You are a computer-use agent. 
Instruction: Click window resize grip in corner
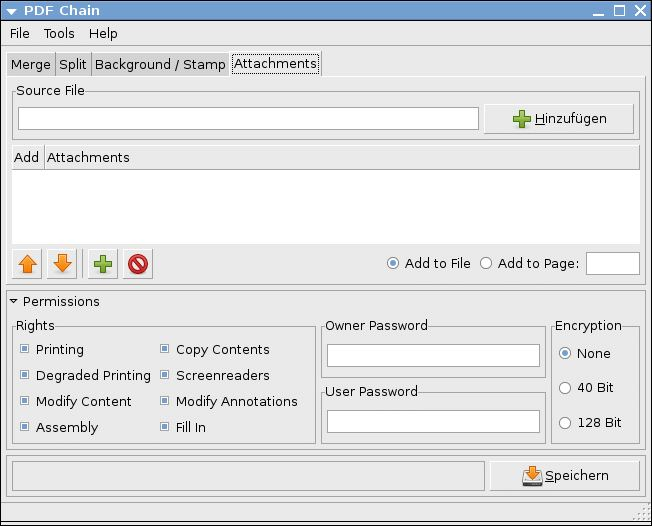coord(643,512)
